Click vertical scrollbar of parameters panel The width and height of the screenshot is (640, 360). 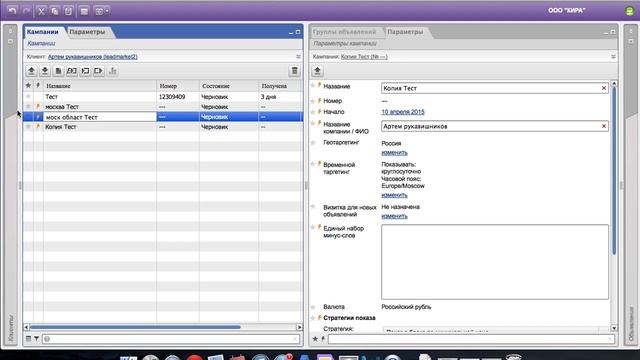(x=614, y=171)
